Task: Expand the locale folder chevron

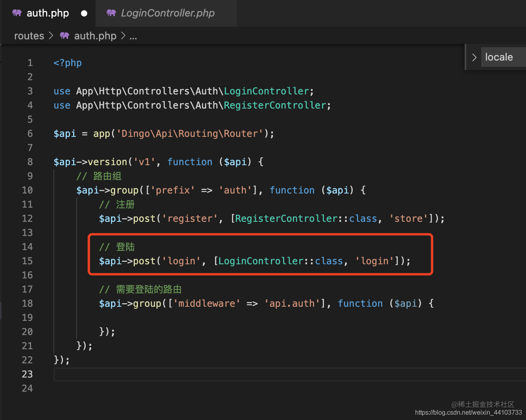Action: 474,57
